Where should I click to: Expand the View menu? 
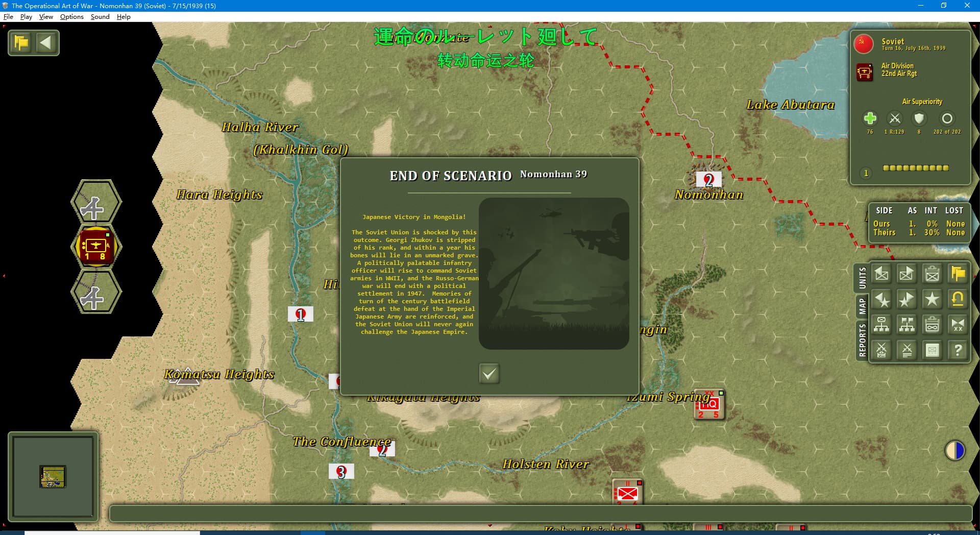pyautogui.click(x=46, y=17)
